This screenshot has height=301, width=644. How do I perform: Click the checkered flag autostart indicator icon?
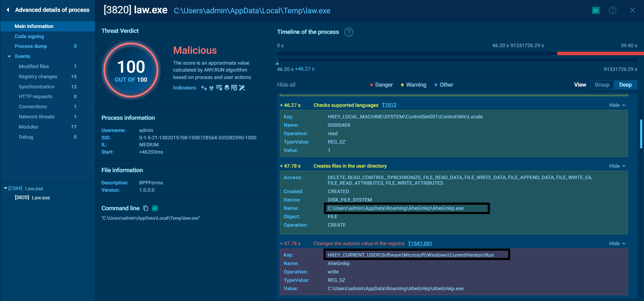coord(234,88)
